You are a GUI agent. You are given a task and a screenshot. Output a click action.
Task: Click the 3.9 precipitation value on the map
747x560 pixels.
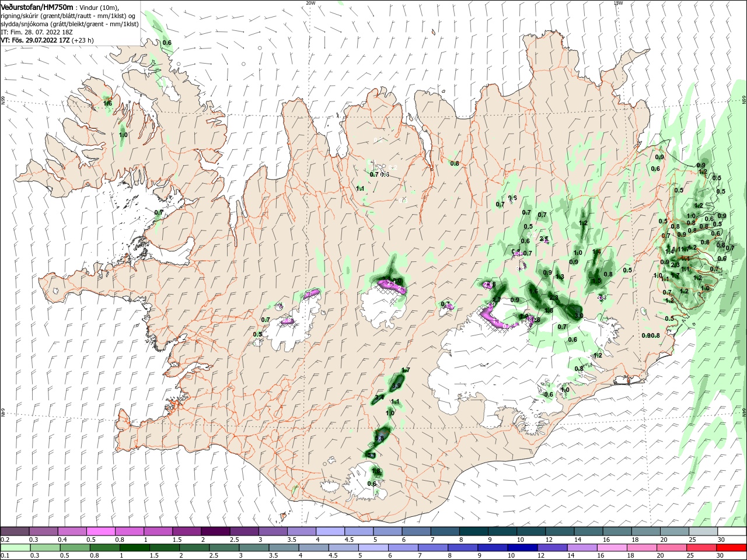tap(396, 386)
